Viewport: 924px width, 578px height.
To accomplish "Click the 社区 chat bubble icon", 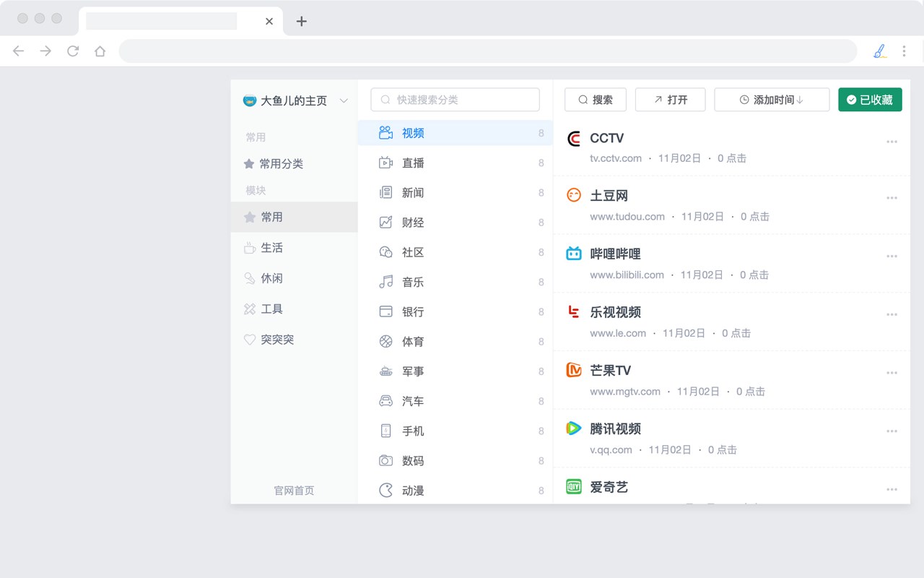I will (x=386, y=252).
